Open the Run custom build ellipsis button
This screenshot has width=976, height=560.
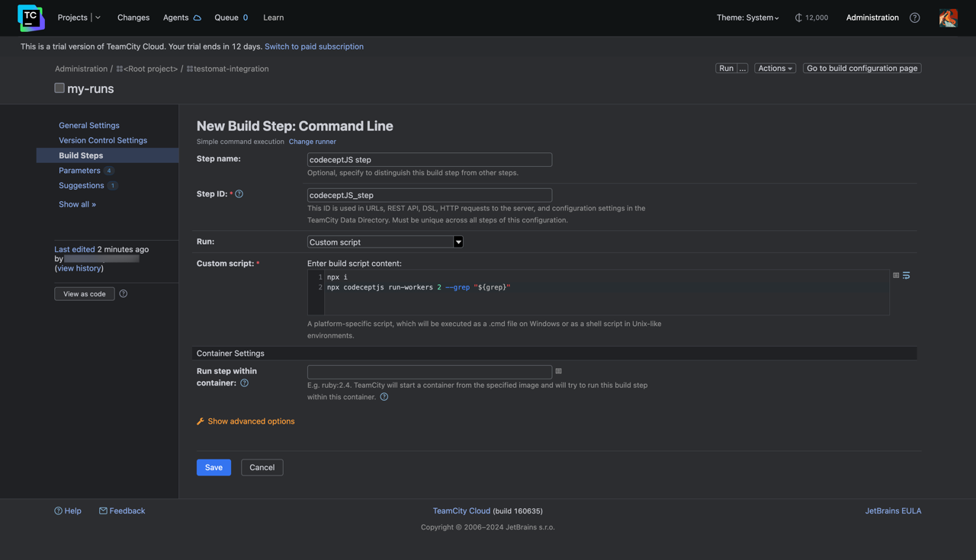(x=743, y=69)
